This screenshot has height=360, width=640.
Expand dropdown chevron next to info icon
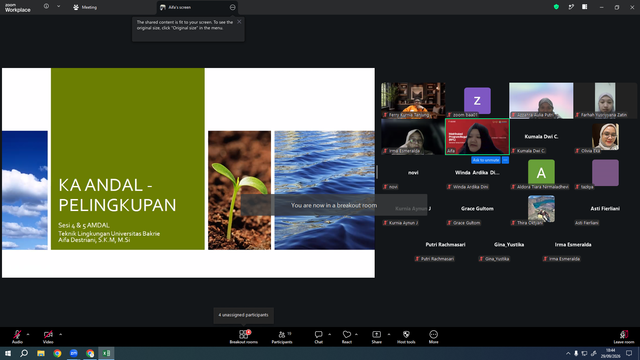(58, 7)
